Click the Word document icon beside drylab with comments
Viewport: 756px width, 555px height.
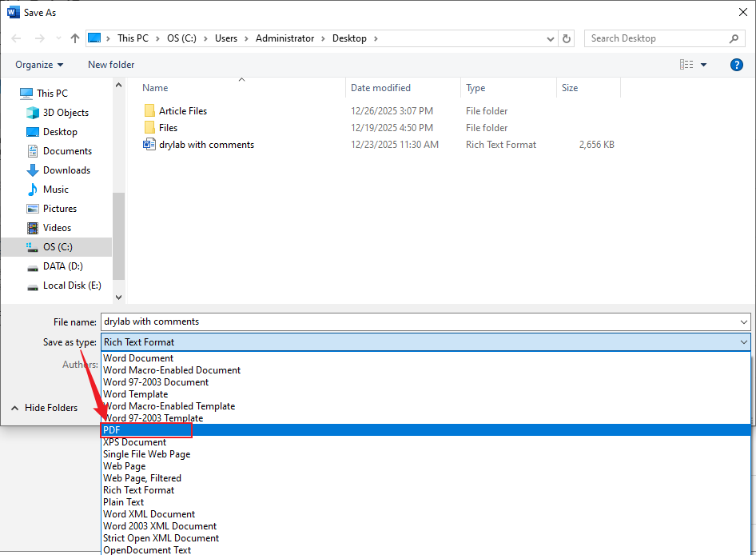point(149,144)
